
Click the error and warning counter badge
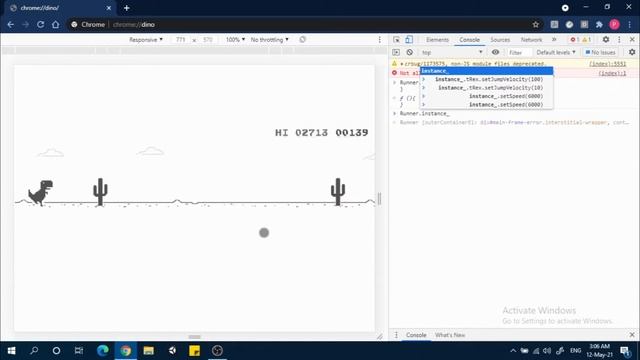coord(580,40)
